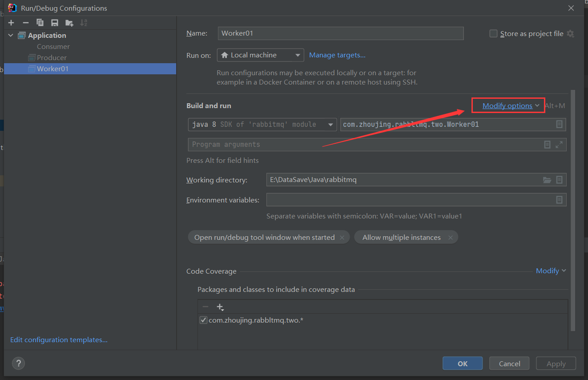Viewport: 588px width, 380px height.
Task: Open Store as project file settings gear
Action: pyautogui.click(x=571, y=34)
